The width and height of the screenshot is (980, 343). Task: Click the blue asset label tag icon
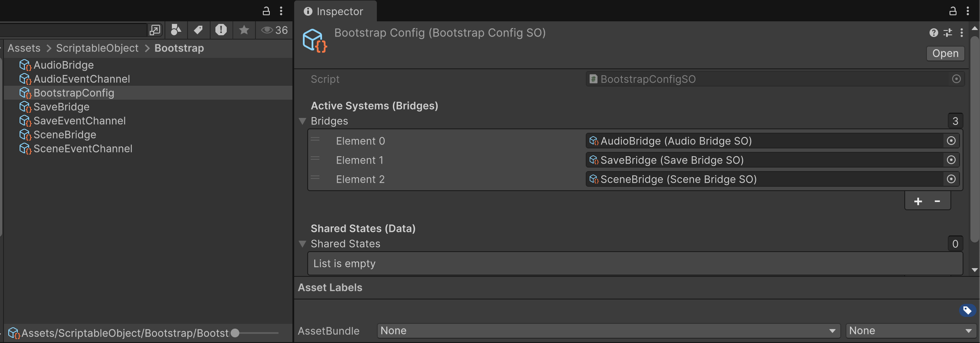pyautogui.click(x=967, y=310)
